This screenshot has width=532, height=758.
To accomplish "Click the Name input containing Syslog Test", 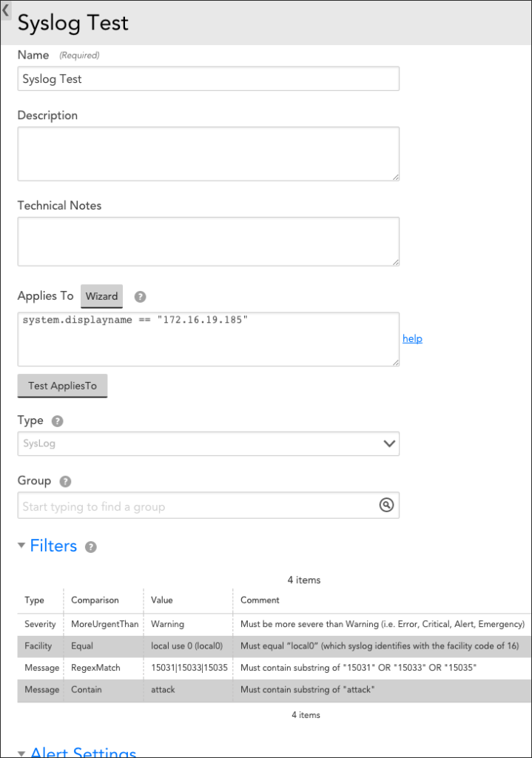I will point(207,78).
